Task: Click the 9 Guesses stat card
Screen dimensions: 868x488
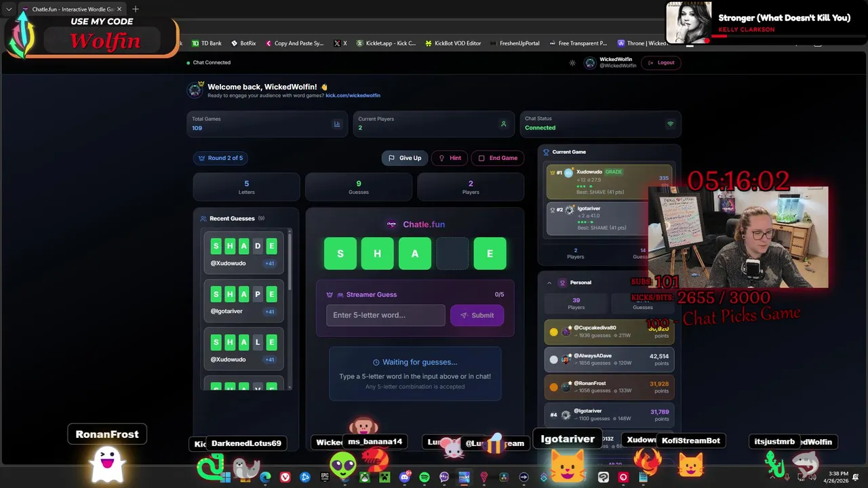Action: click(x=359, y=187)
